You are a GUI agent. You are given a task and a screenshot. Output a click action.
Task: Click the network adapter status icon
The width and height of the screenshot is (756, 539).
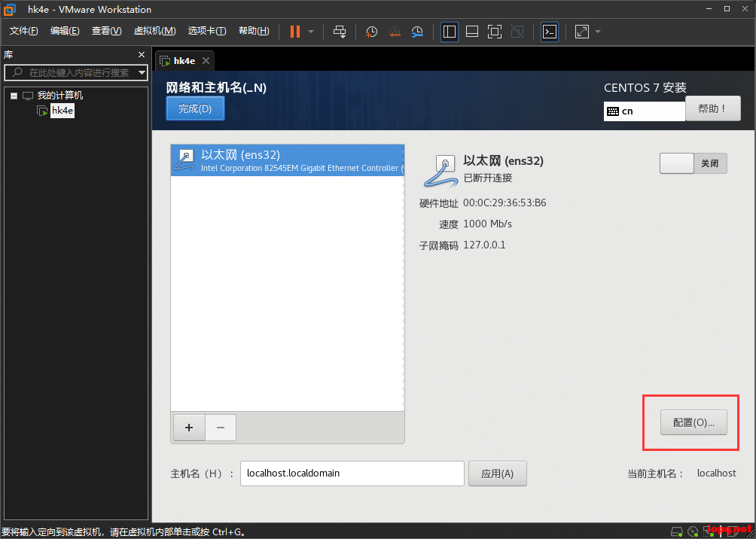(709, 531)
